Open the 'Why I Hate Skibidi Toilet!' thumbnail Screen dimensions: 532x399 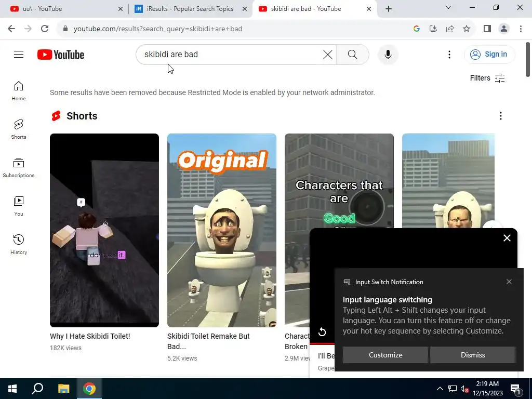[104, 230]
